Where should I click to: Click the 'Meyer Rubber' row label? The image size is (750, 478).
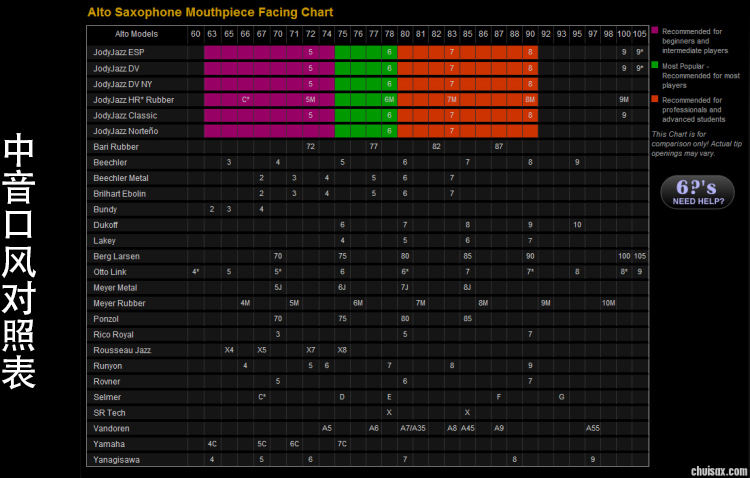(119, 303)
